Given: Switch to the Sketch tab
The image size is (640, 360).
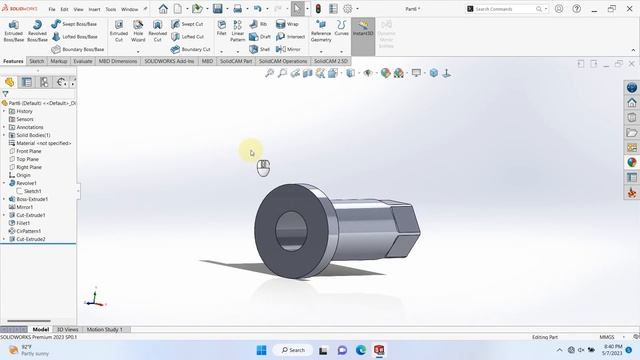Looking at the screenshot, I should 36,61.
